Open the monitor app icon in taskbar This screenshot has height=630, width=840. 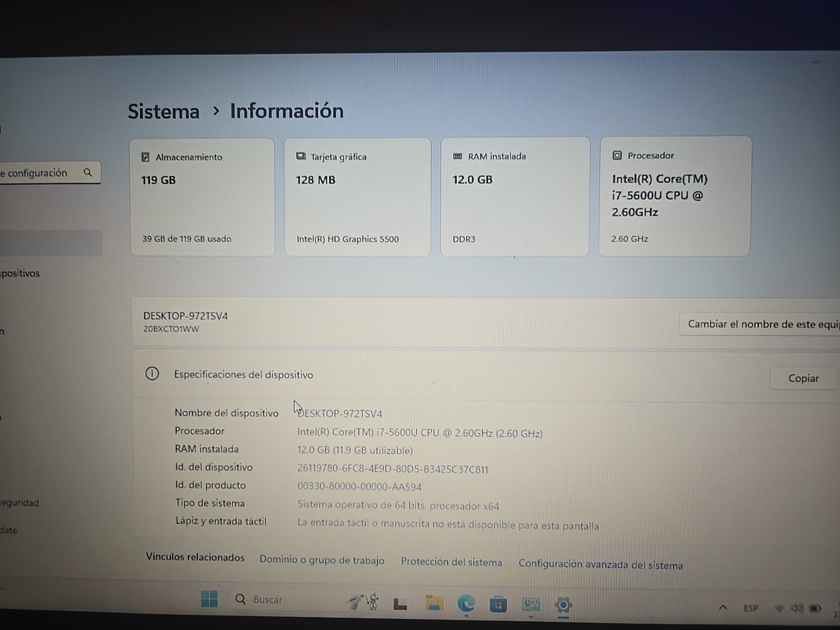tap(530, 604)
